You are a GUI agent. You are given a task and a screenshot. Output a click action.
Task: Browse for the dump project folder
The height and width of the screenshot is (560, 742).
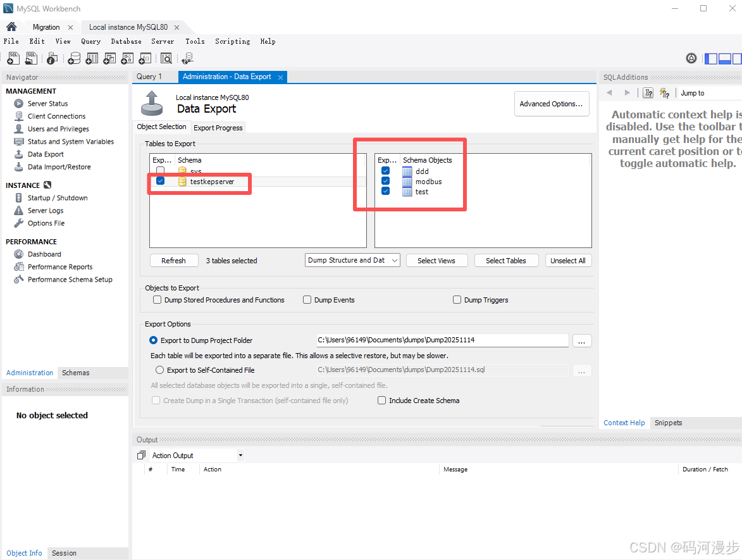(x=582, y=341)
